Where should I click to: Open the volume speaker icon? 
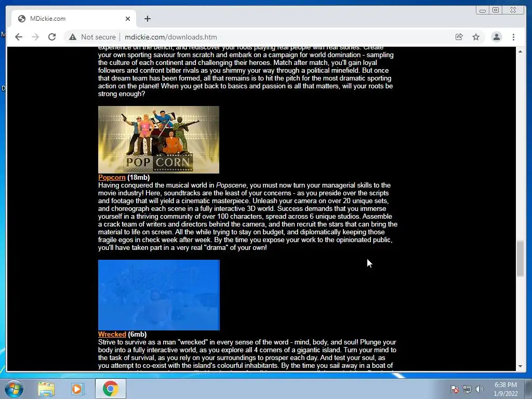tap(479, 389)
